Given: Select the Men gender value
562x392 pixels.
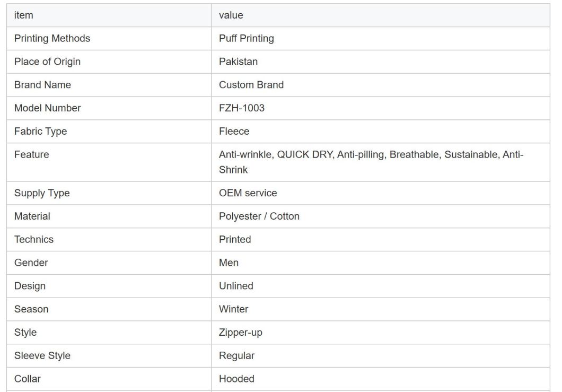Looking at the screenshot, I should point(229,263).
